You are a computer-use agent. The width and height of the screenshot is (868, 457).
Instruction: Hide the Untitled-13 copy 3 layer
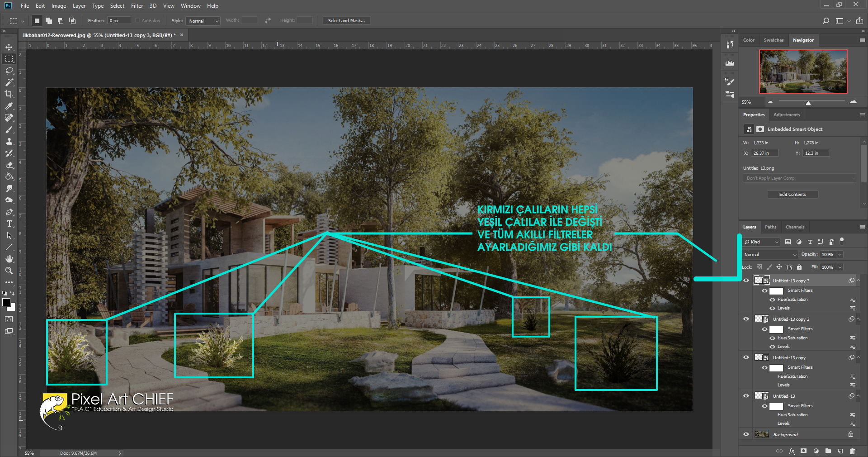click(x=746, y=281)
